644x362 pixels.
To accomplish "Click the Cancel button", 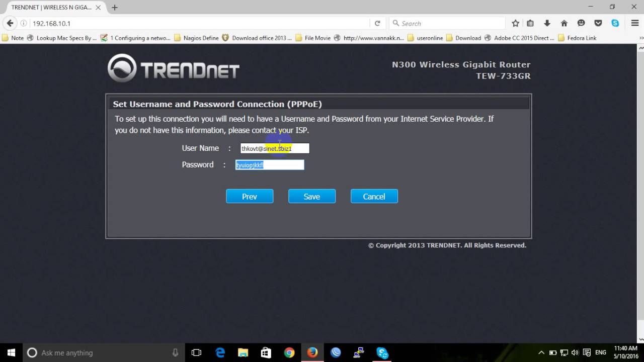I will pos(374,197).
